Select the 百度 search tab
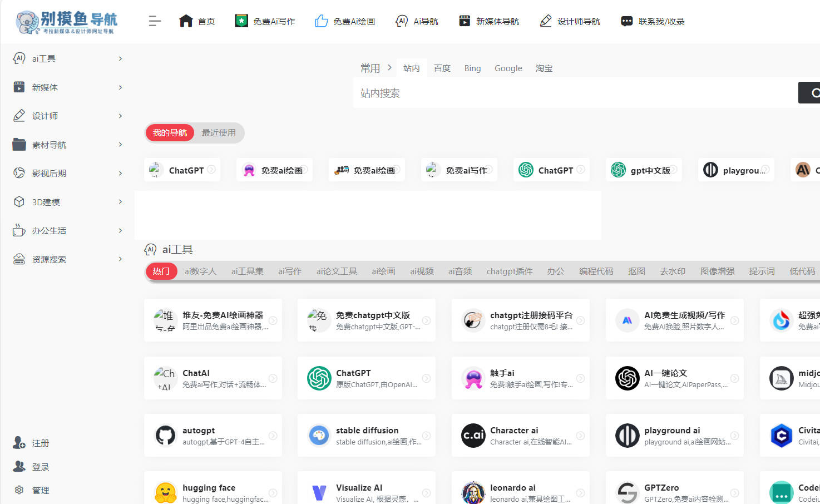820x504 pixels. (x=442, y=68)
